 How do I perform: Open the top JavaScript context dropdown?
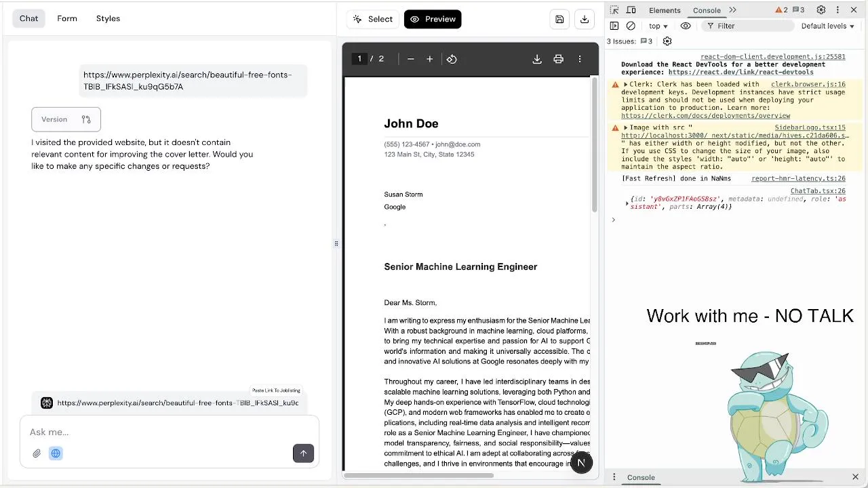(658, 26)
